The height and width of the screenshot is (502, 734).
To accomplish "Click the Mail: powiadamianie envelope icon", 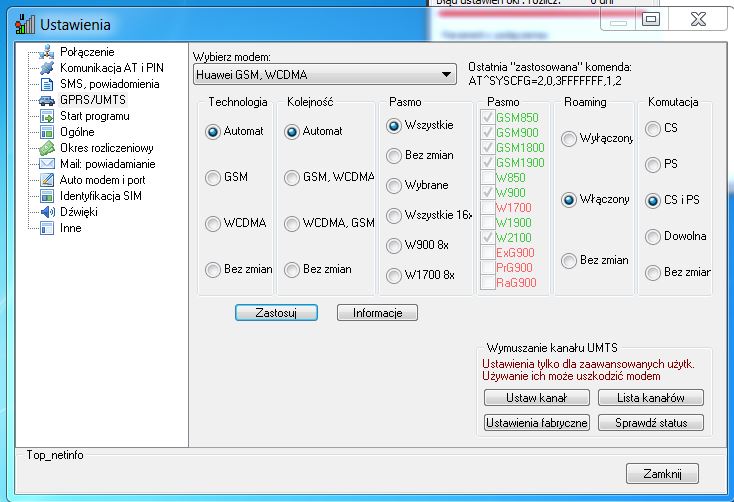I will pyautogui.click(x=46, y=164).
